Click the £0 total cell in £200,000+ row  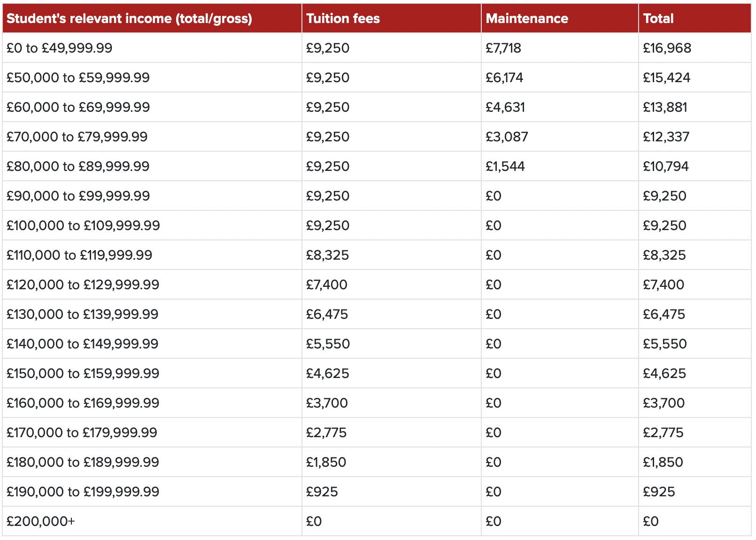(695, 521)
